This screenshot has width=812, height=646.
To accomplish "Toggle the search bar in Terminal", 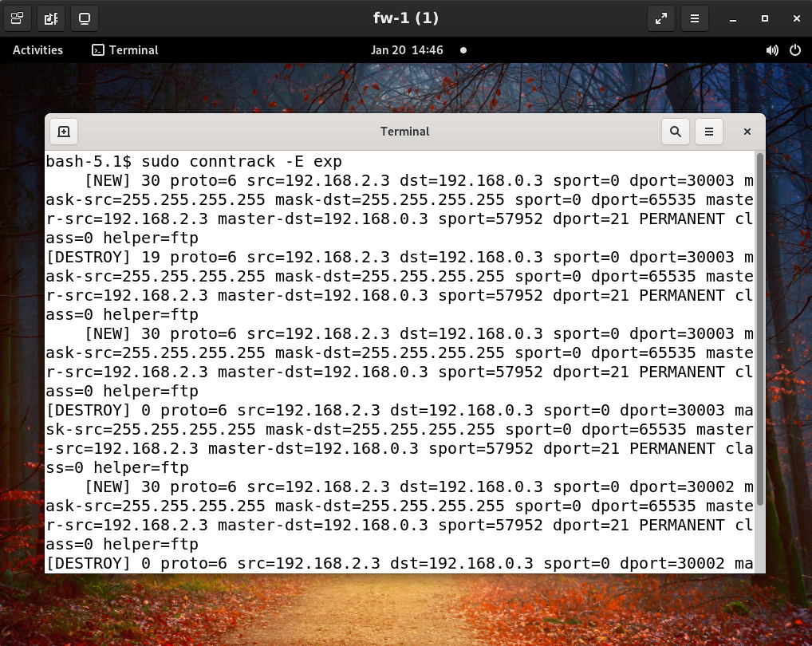I will pyautogui.click(x=675, y=132).
